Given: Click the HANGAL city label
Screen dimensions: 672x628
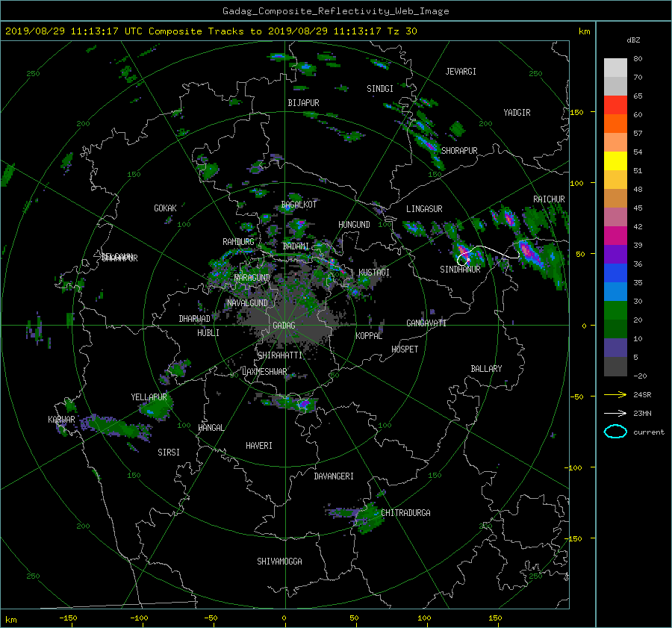Looking at the screenshot, I should point(211,428).
